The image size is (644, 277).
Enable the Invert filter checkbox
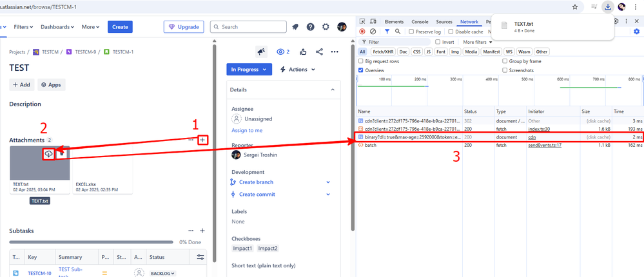click(438, 42)
